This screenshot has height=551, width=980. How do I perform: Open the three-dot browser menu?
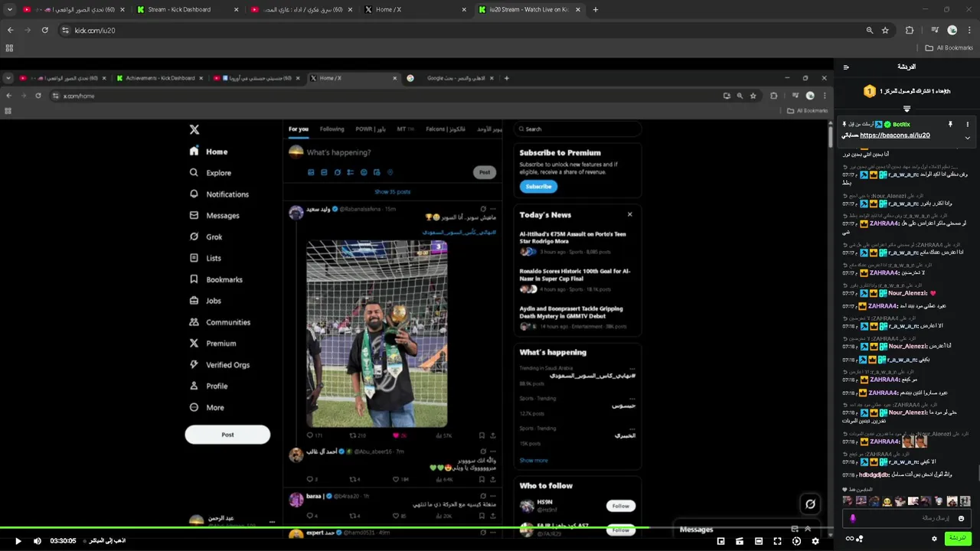(969, 30)
